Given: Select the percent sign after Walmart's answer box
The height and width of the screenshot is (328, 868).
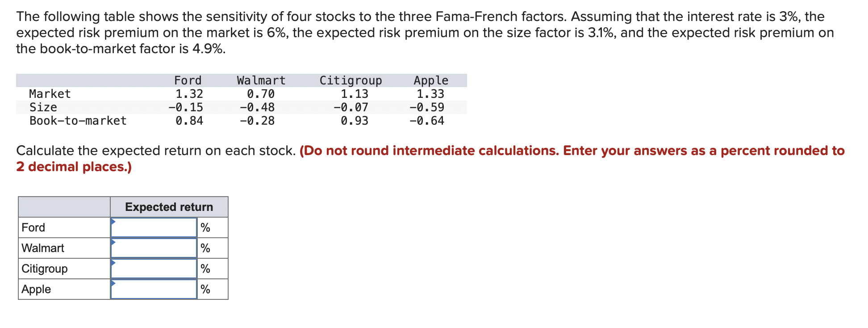Looking at the screenshot, I should click(206, 248).
